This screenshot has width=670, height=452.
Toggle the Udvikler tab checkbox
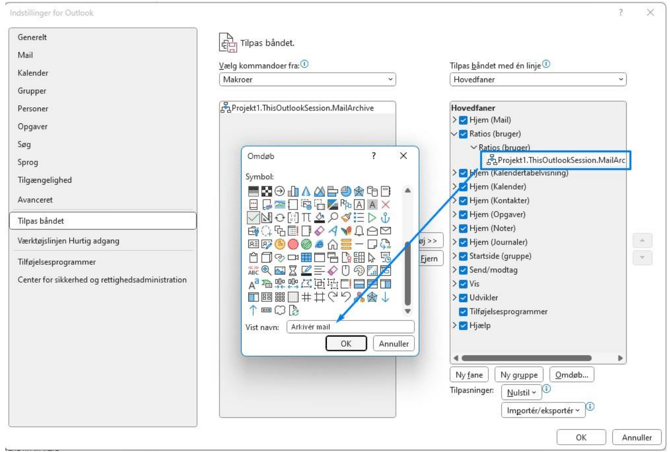463,298
